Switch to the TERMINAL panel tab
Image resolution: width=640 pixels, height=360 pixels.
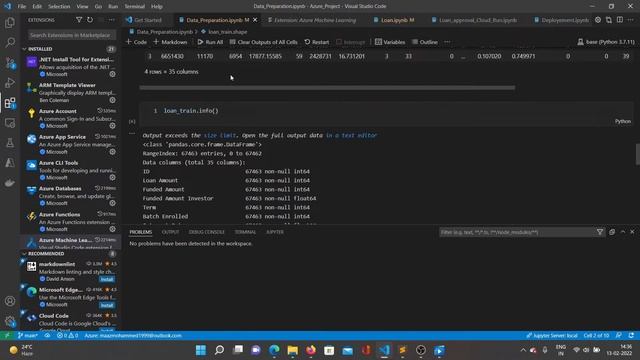click(245, 232)
